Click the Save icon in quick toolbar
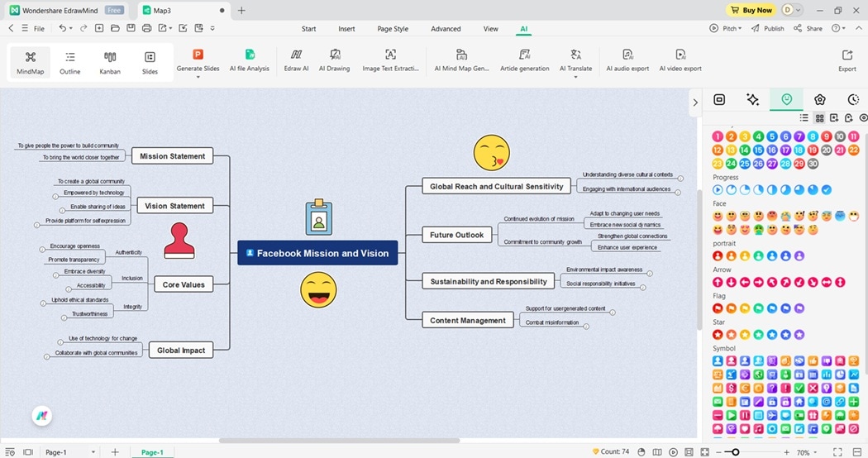 coord(131,27)
